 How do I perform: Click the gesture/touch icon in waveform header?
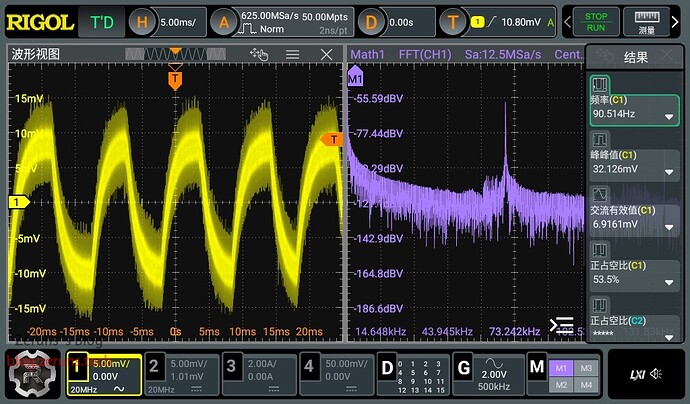point(260,55)
